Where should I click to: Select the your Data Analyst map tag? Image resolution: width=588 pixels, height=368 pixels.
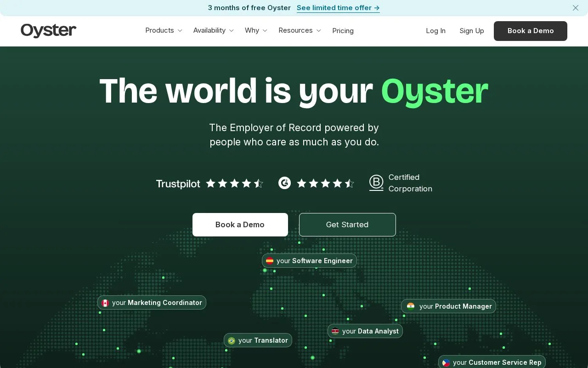tap(365, 331)
